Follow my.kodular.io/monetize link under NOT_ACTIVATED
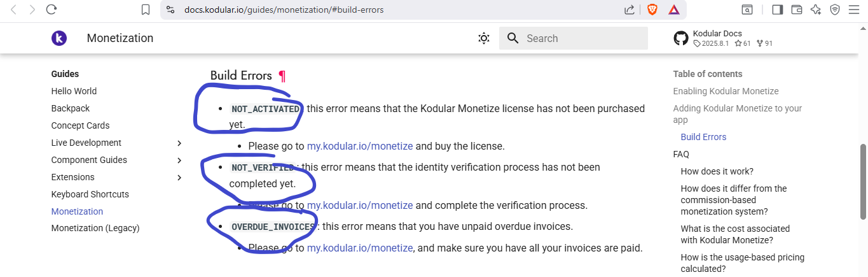Screen dimensions: 868x277 (360, 146)
